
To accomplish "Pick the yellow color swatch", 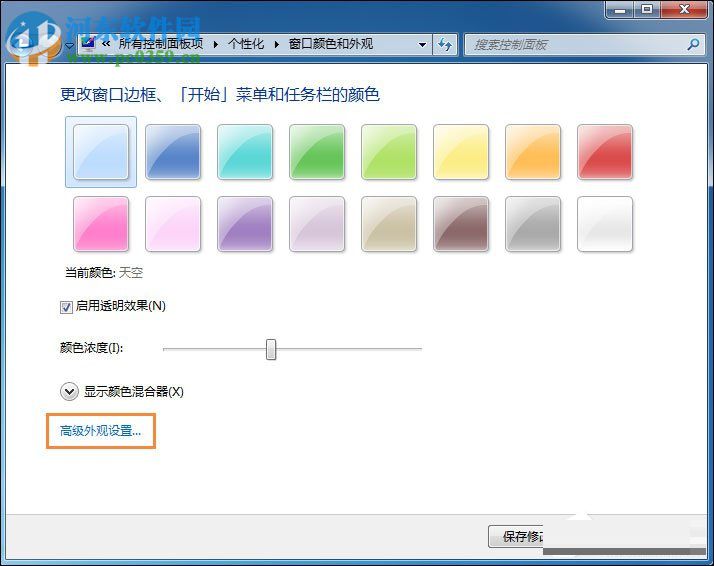I will tap(461, 152).
